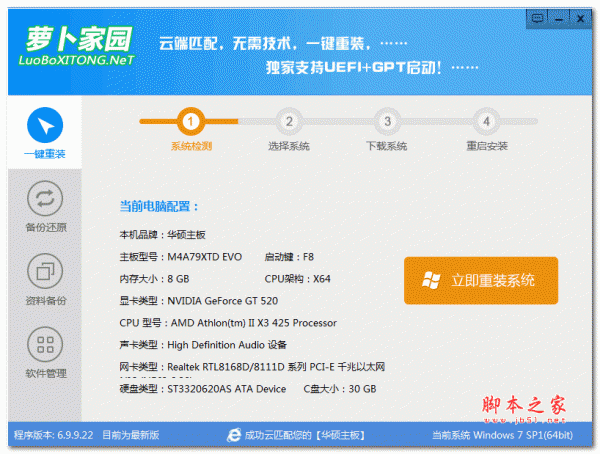Screen dimensions: 600x454
Task: Open the 备份还原 sidebar icon
Action: click(45, 198)
